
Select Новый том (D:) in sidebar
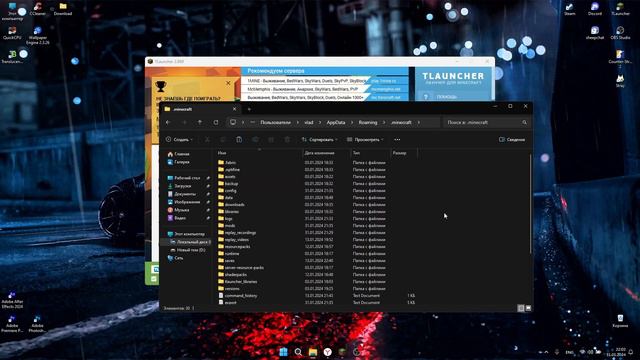click(188, 250)
